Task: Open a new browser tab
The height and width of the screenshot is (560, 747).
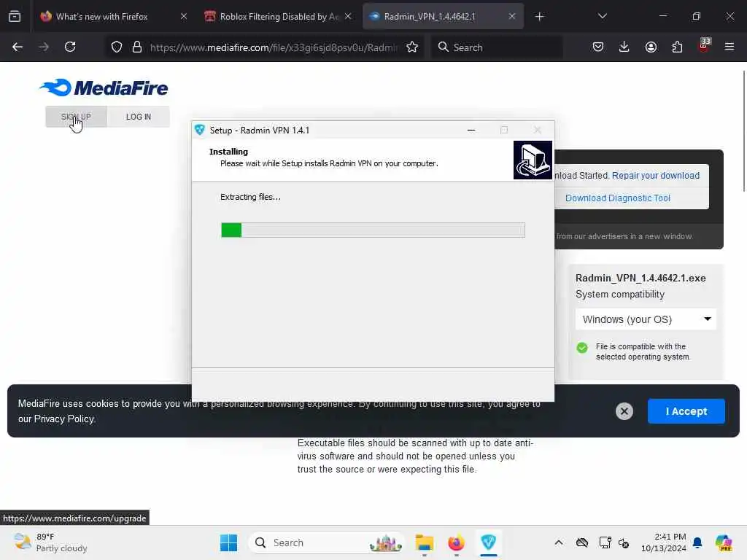Action: coord(539,17)
